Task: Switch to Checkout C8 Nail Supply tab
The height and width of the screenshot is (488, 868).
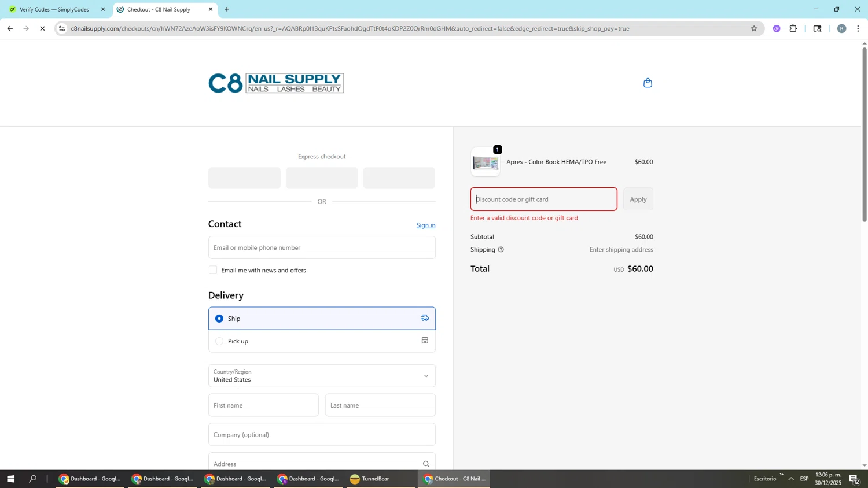Action: click(x=165, y=9)
